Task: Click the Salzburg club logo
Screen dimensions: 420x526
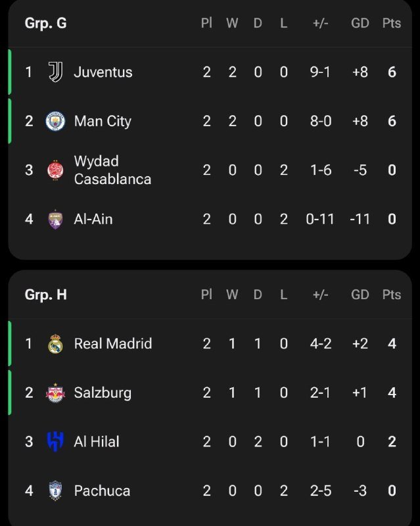Action: click(x=55, y=393)
